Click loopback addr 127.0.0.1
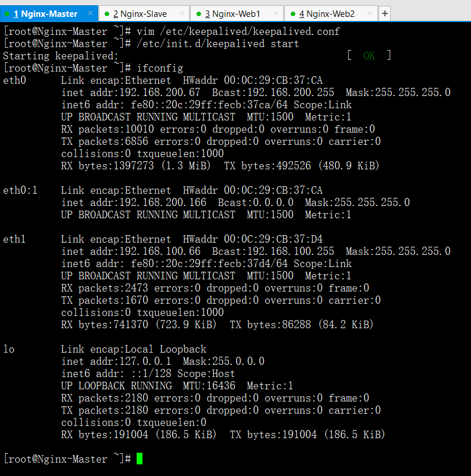The image size is (471, 476). (x=116, y=361)
